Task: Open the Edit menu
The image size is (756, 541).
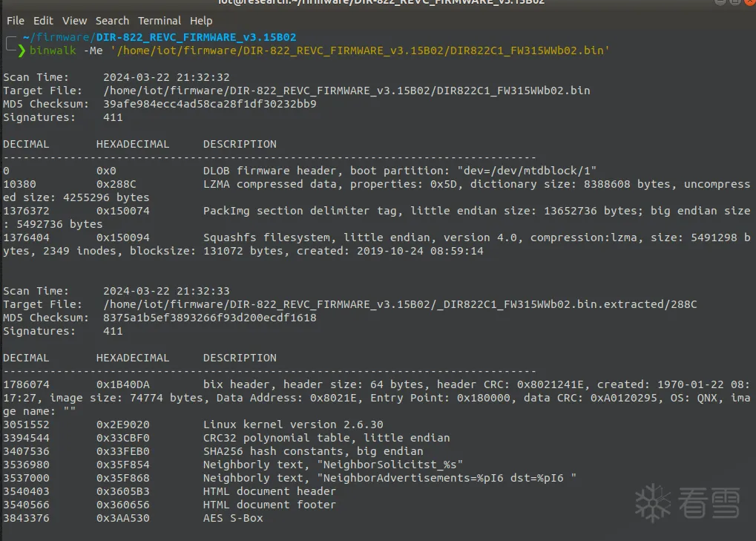Action: 43,21
